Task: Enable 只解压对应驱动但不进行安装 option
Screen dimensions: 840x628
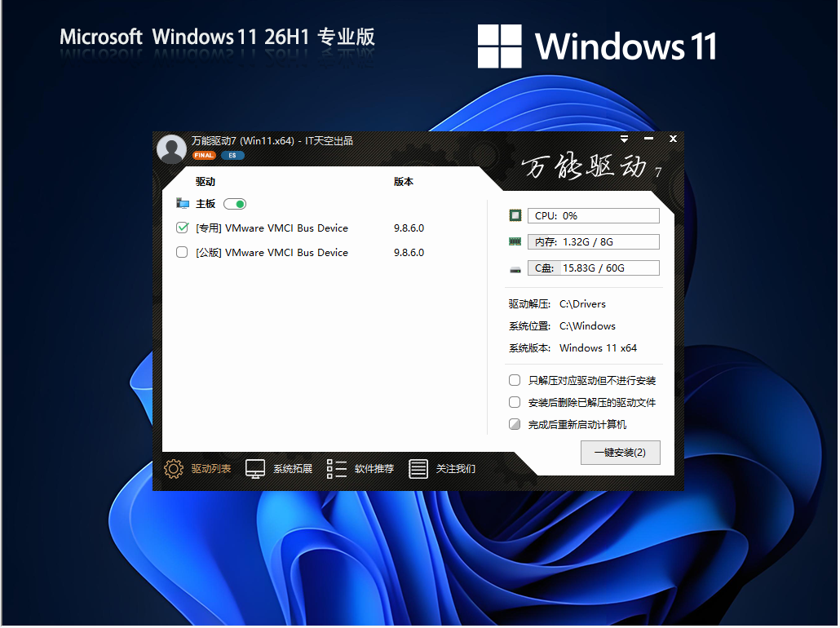Action: tap(515, 379)
